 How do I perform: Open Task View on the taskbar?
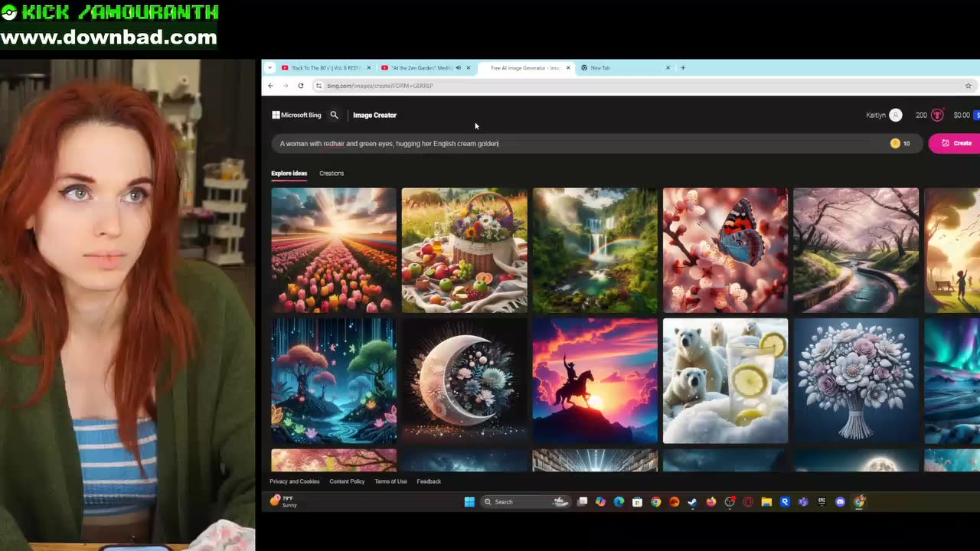[x=583, y=502]
